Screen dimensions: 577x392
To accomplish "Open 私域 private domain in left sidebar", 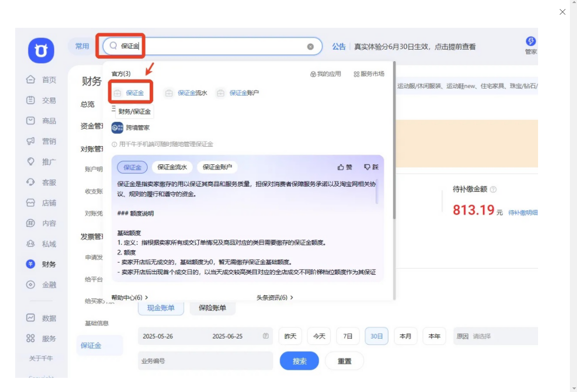I will [41, 244].
